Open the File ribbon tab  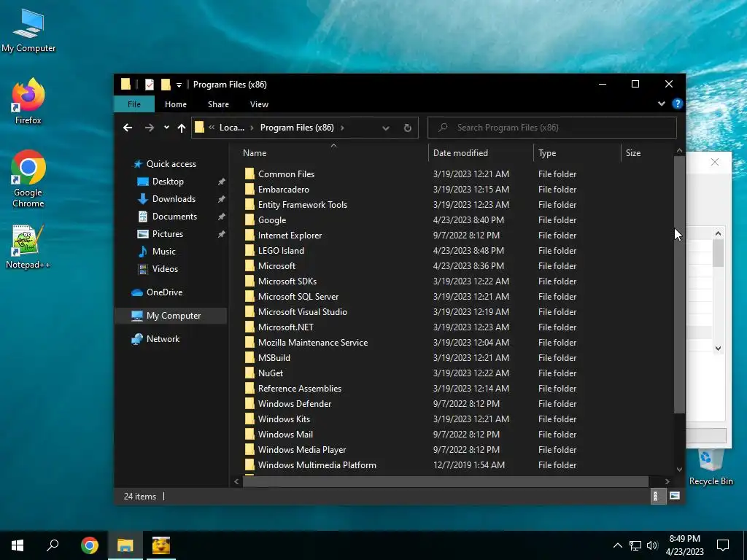(x=134, y=104)
